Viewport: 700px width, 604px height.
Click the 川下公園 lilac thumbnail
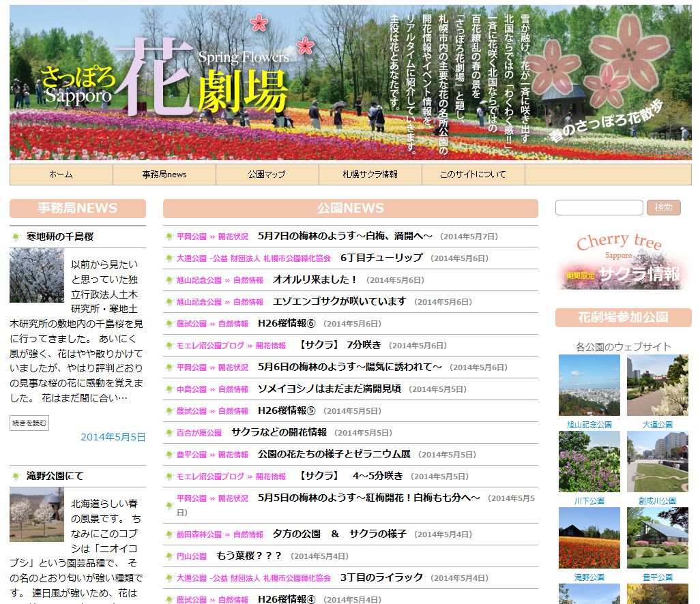pos(589,462)
